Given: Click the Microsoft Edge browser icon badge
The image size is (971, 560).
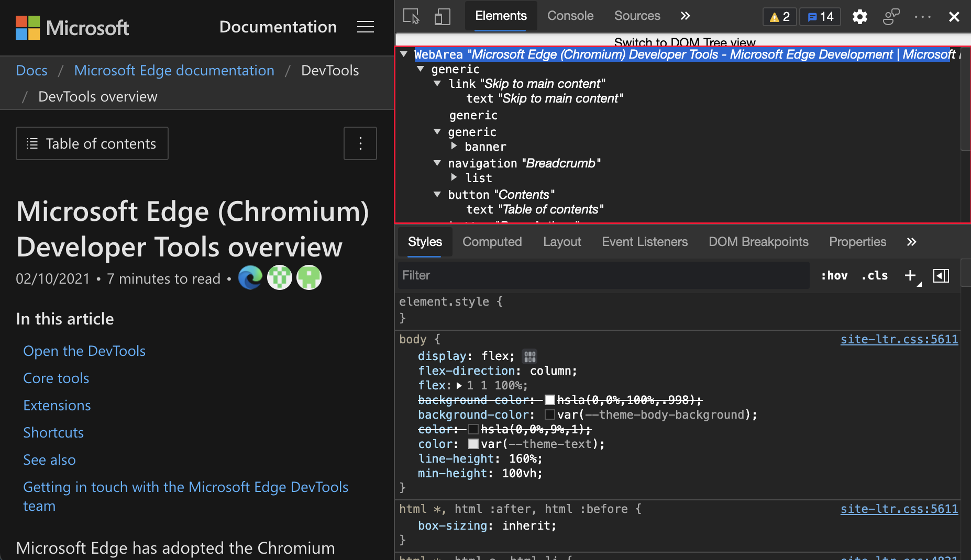Looking at the screenshot, I should [250, 278].
